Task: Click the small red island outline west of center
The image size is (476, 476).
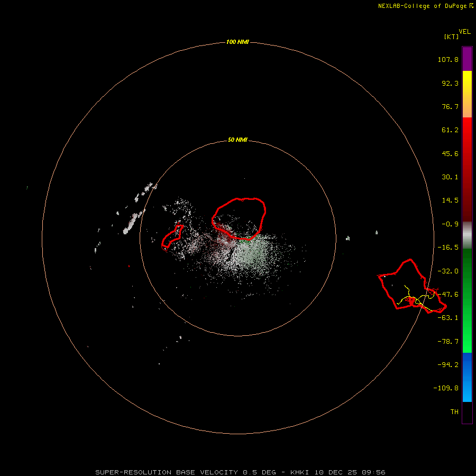Action: (x=172, y=237)
